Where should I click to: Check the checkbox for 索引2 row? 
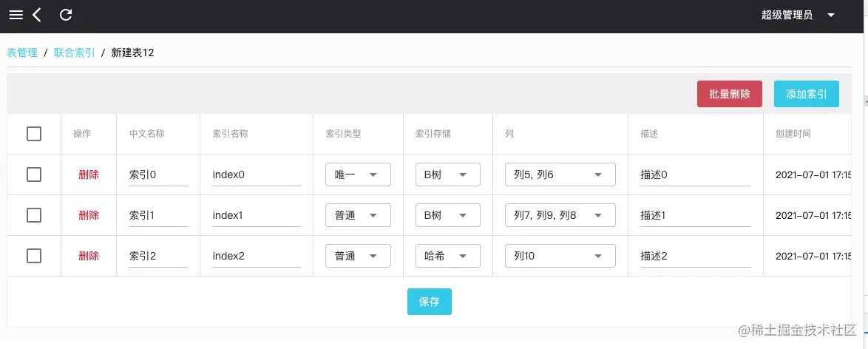coord(34,256)
